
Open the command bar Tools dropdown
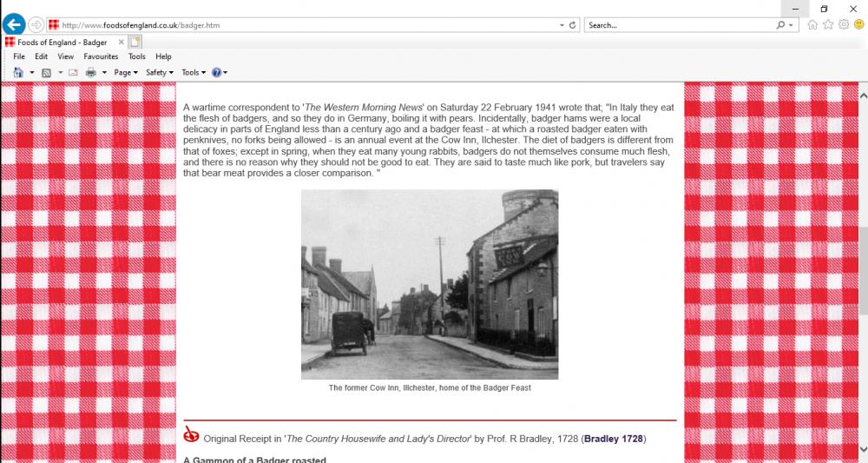[194, 73]
